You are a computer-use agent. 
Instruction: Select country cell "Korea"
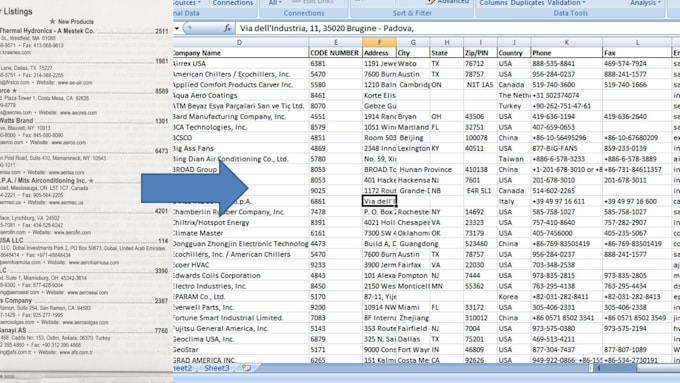coord(514,297)
